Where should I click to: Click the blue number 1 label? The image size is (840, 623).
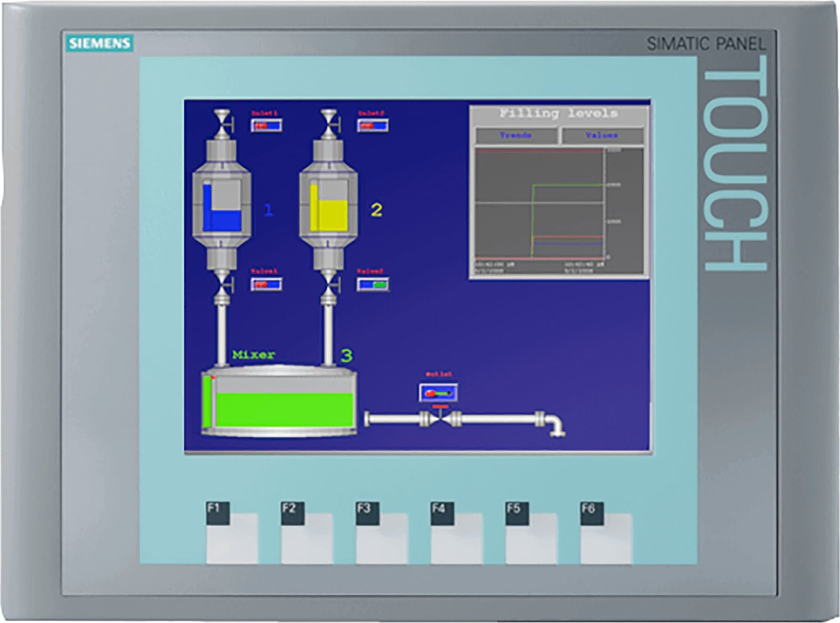coord(268,210)
